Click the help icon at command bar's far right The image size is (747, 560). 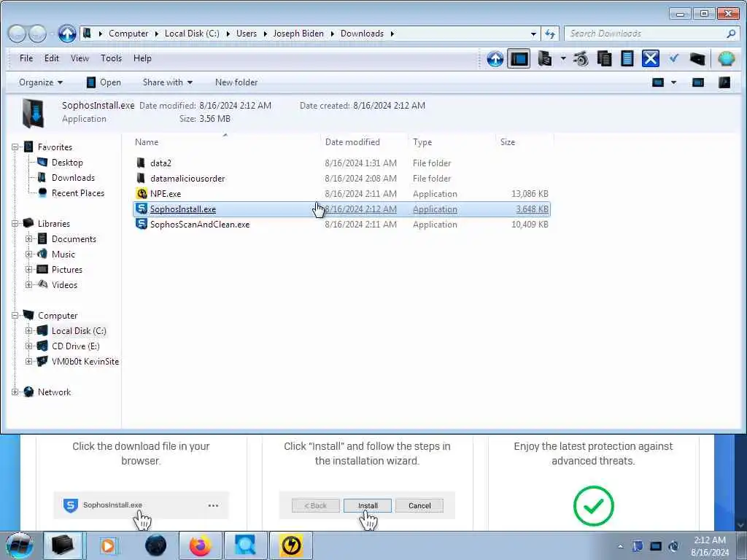[724, 82]
